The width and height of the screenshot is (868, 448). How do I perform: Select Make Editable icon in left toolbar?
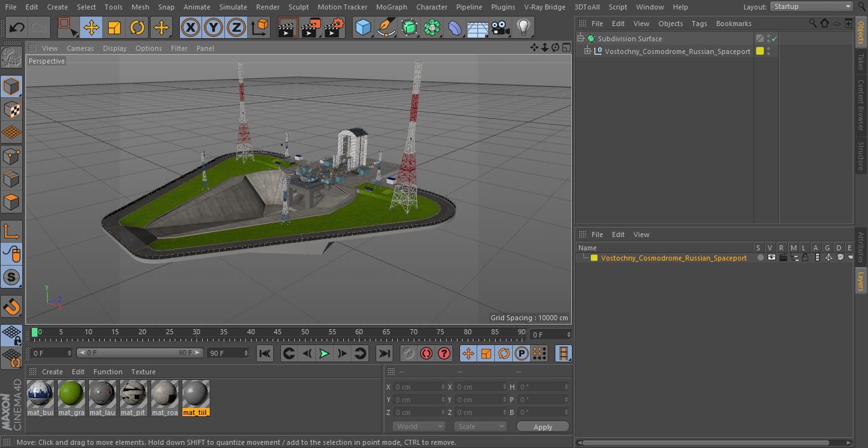[x=11, y=58]
